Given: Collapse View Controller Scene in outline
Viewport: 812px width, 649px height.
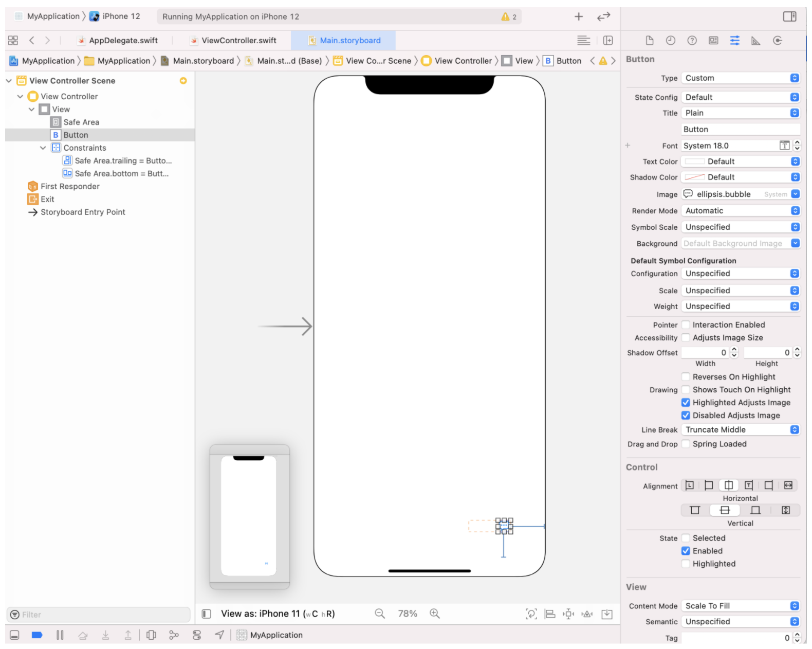Looking at the screenshot, I should pyautogui.click(x=9, y=81).
